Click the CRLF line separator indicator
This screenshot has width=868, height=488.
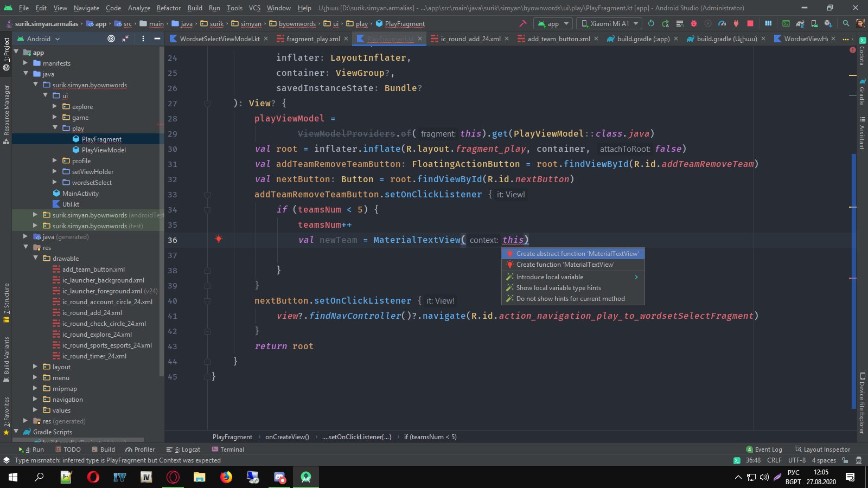click(774, 460)
